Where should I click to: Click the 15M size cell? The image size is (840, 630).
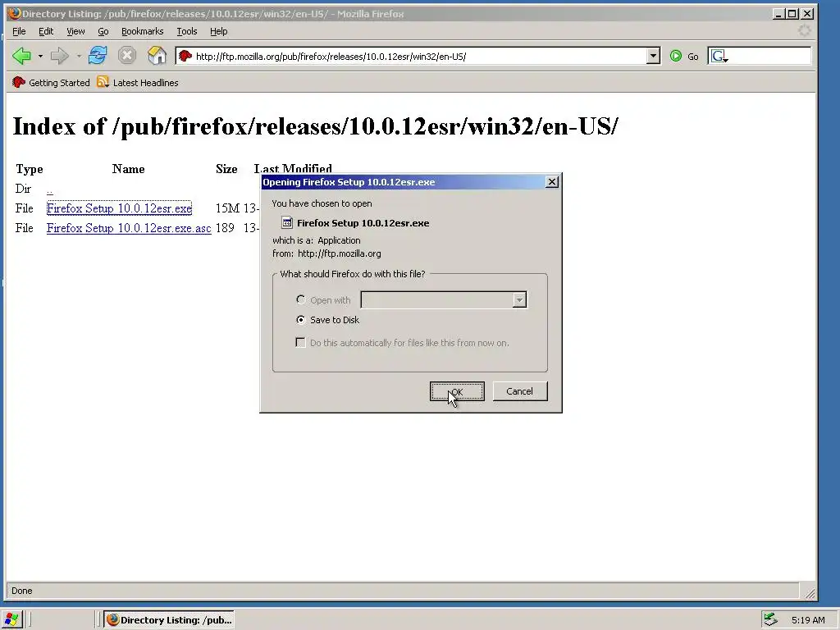pyautogui.click(x=227, y=208)
